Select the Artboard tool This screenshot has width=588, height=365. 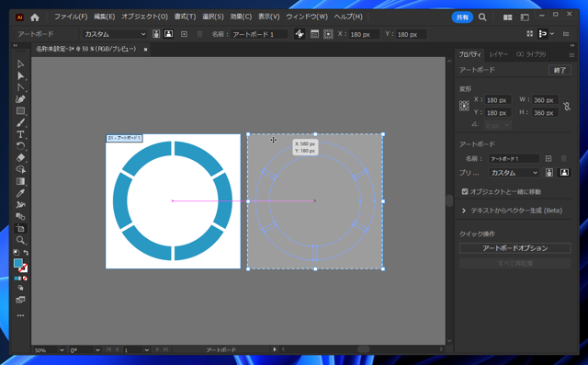click(20, 228)
